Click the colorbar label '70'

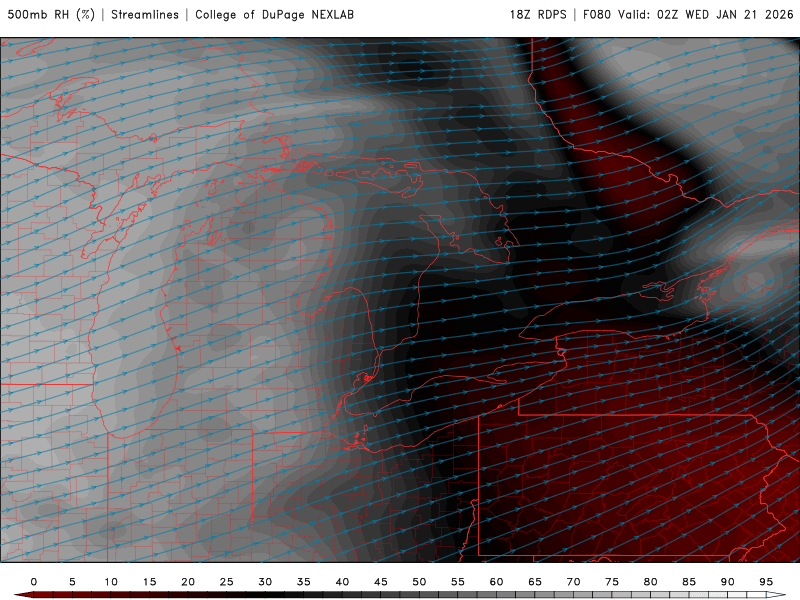tap(573, 582)
